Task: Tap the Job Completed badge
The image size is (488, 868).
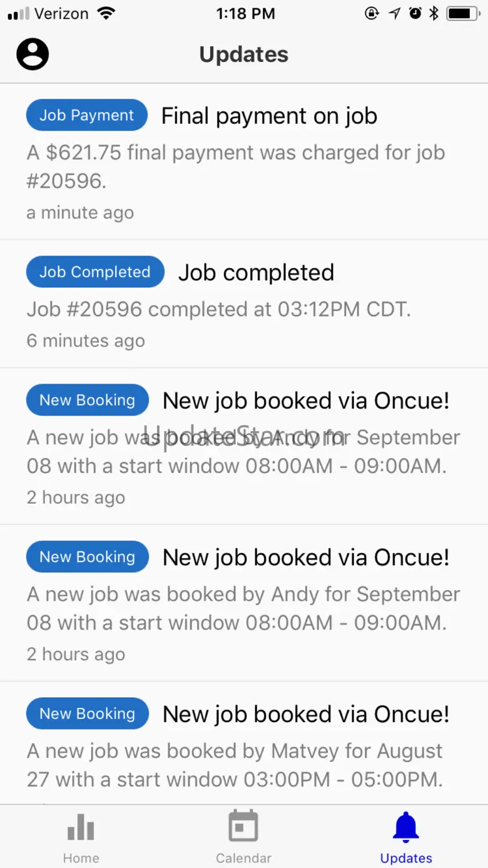Action: point(95,272)
